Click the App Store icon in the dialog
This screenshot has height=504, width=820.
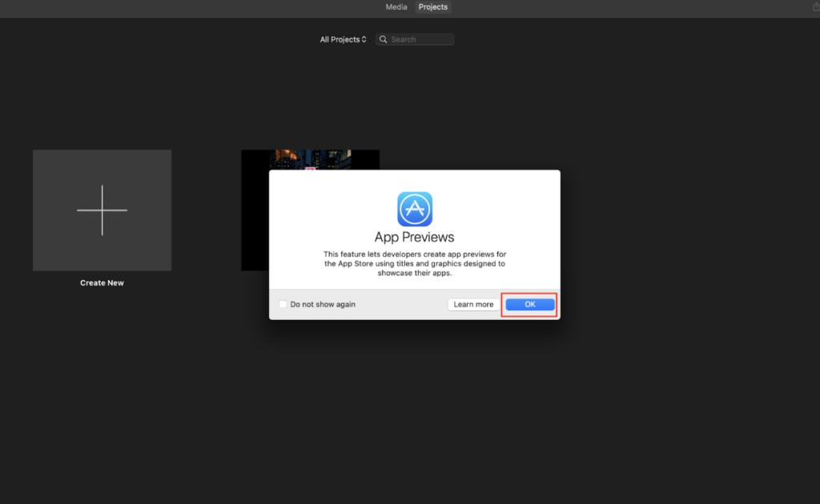coord(414,209)
